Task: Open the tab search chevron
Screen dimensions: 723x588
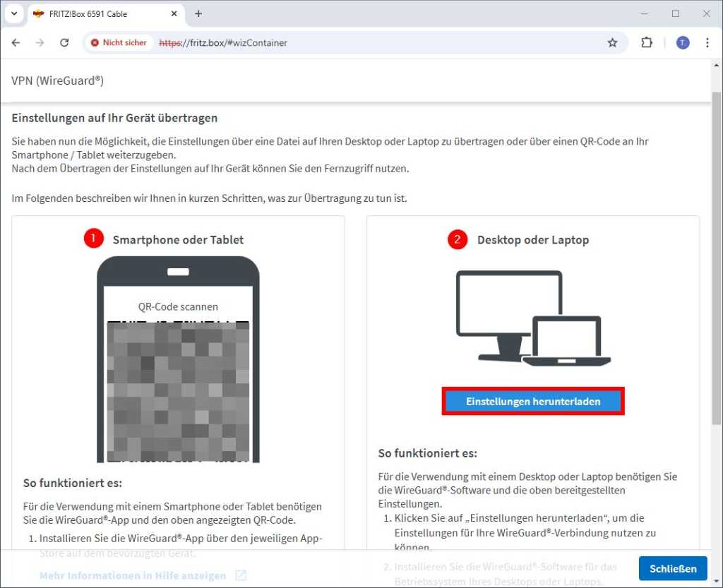Action: click(14, 13)
